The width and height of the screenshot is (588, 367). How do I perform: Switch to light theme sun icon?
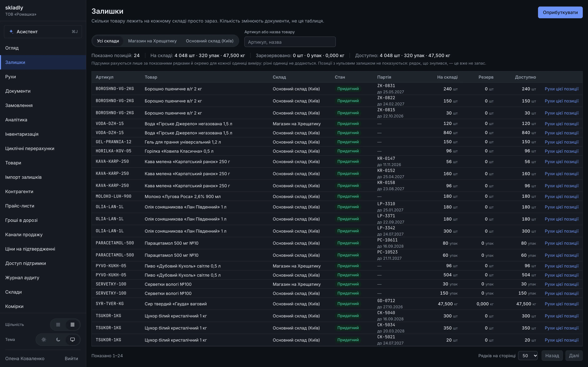44,340
